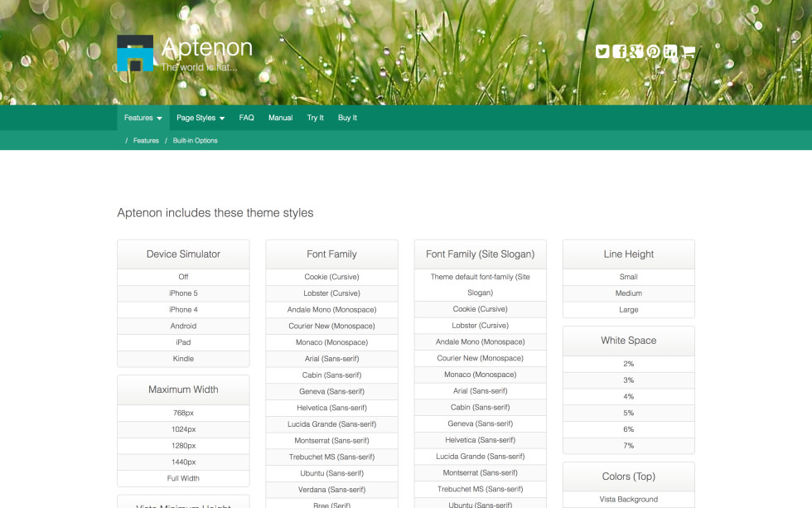Choose Cookie (Cursive) in Font Family
Viewport: 812px width, 508px height.
(332, 277)
